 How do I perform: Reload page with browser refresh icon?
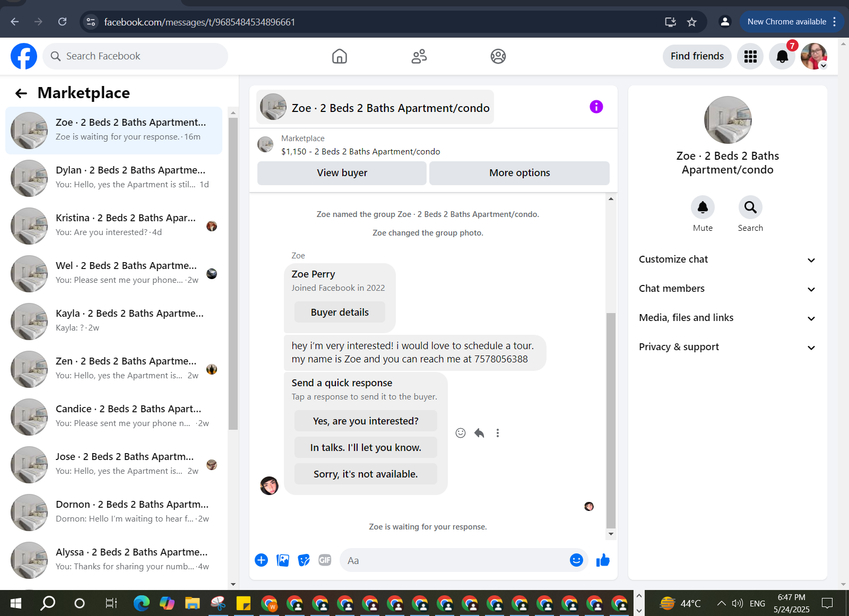coord(63,22)
